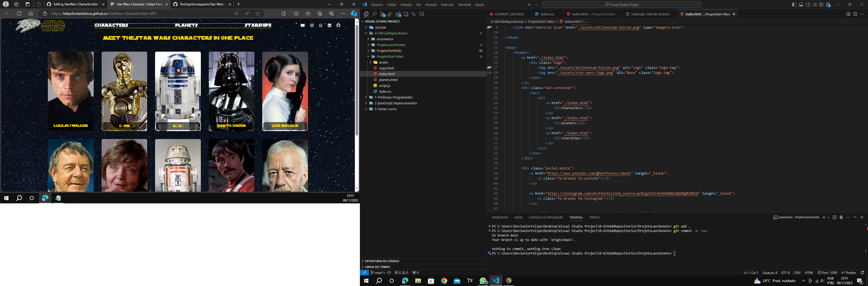The image size is (868, 286).
Task: Click the LinkedIn icon on the Star Wars page
Action: click(329, 25)
